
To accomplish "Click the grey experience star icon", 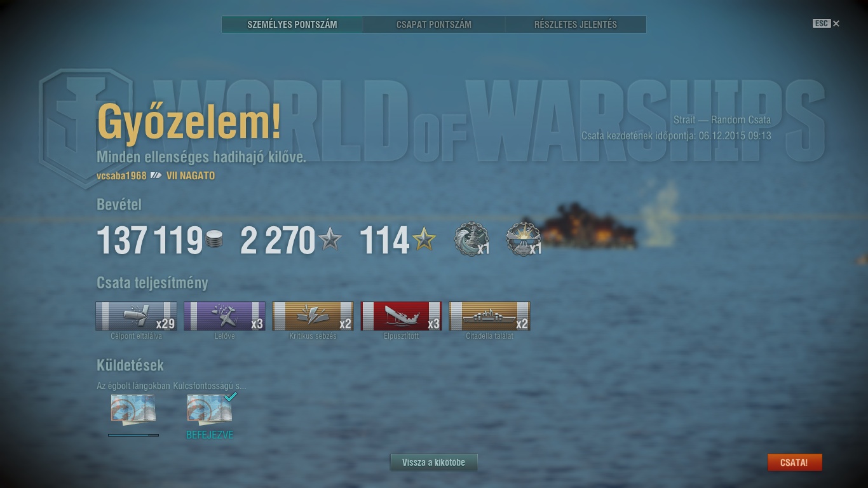I will (x=330, y=240).
